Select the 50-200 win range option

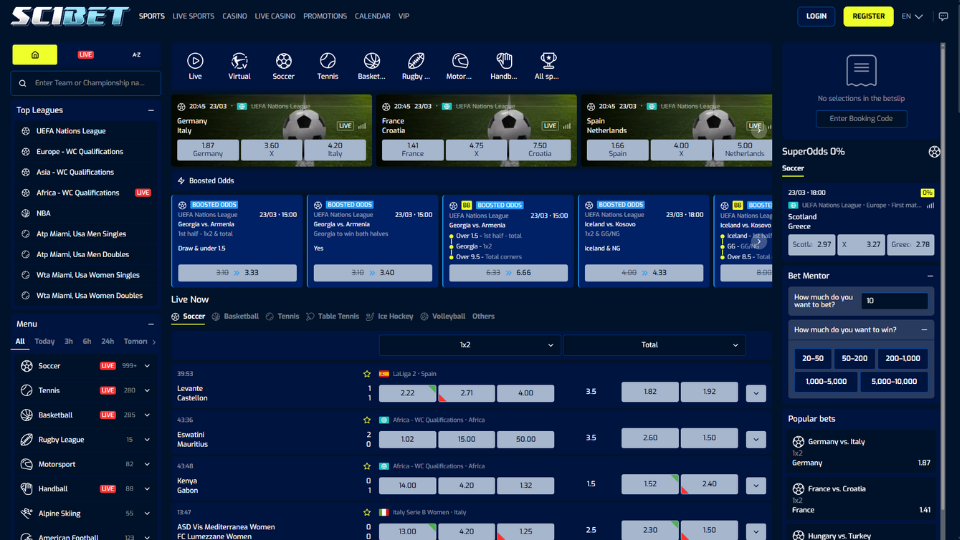(x=854, y=358)
